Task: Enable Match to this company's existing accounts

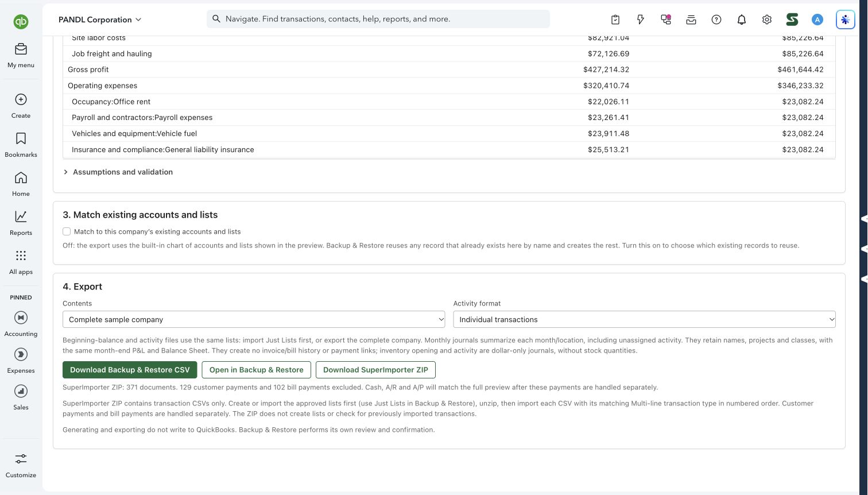Action: pyautogui.click(x=67, y=231)
